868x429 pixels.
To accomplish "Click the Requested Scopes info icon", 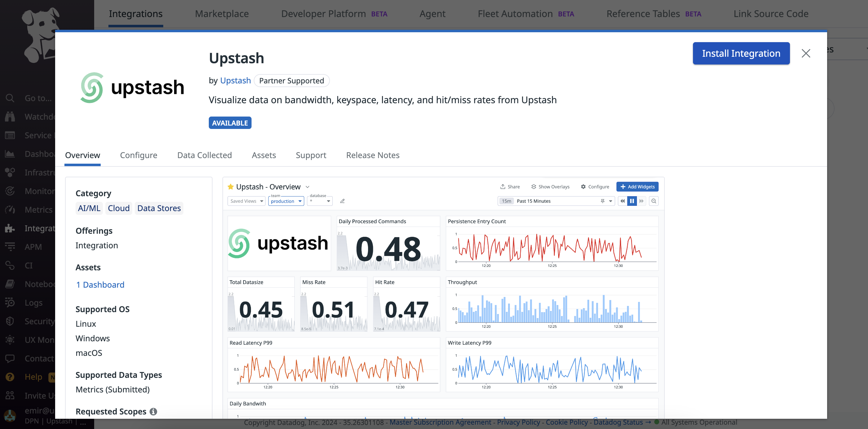I will point(153,411).
